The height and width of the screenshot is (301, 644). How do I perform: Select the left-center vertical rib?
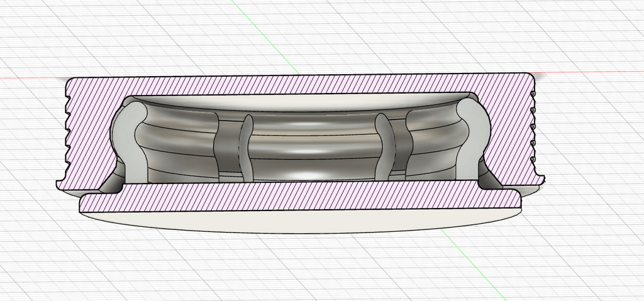point(244,148)
